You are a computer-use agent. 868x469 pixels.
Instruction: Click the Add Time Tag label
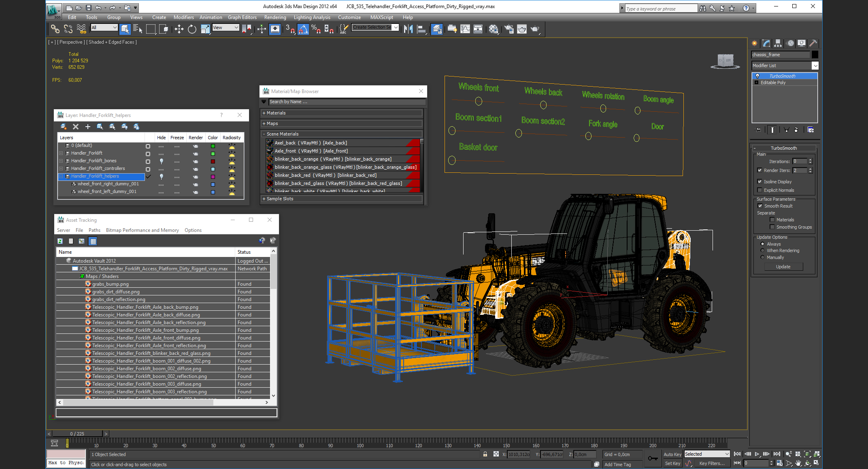617,465
